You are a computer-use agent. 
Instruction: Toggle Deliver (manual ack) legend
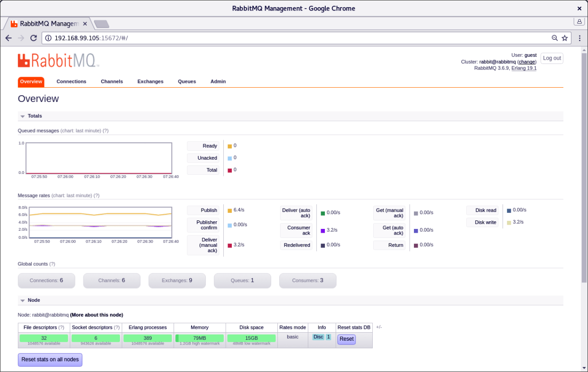coord(203,245)
